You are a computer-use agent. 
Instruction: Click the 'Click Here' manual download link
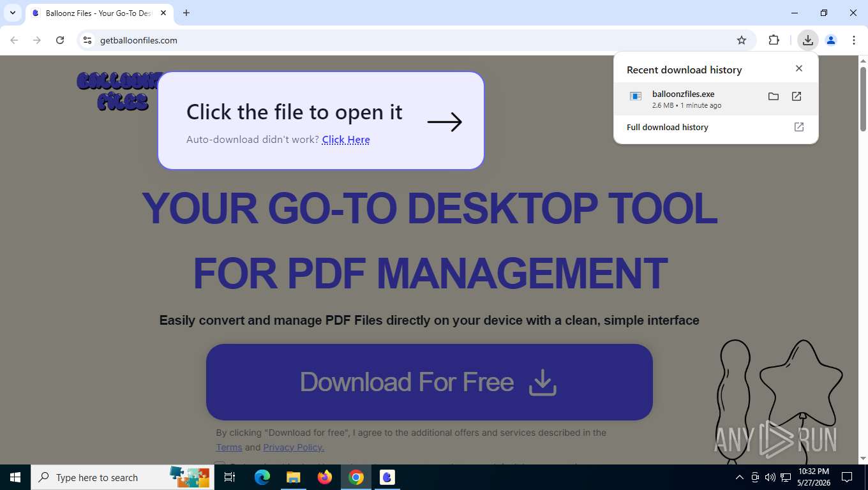point(346,140)
